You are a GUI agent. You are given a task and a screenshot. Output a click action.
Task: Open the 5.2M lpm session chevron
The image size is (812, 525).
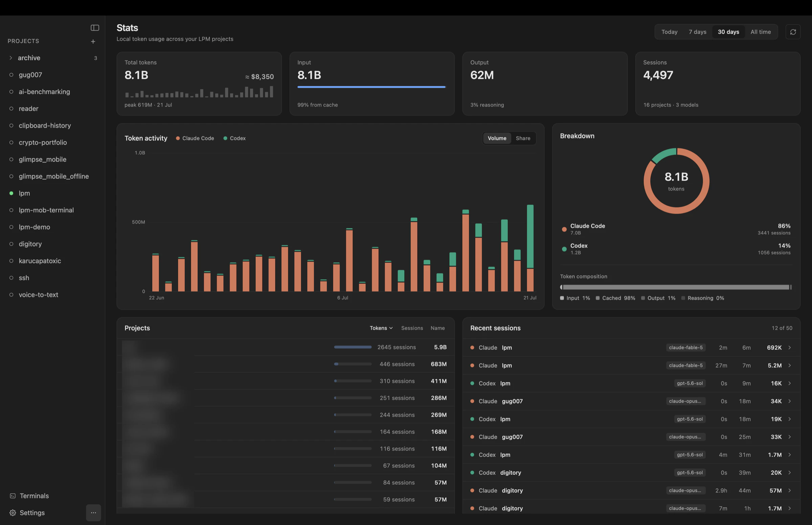coord(790,366)
